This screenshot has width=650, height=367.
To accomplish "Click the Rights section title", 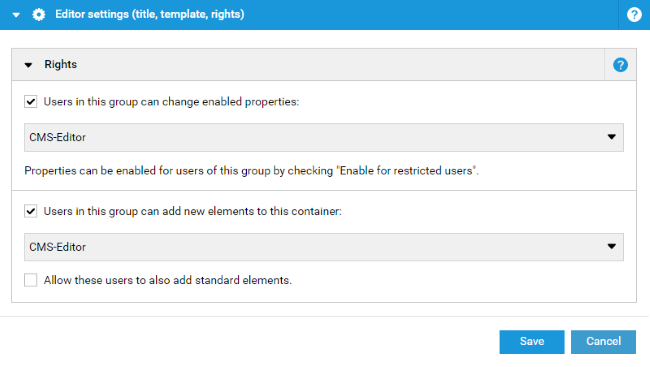I will coord(61,65).
